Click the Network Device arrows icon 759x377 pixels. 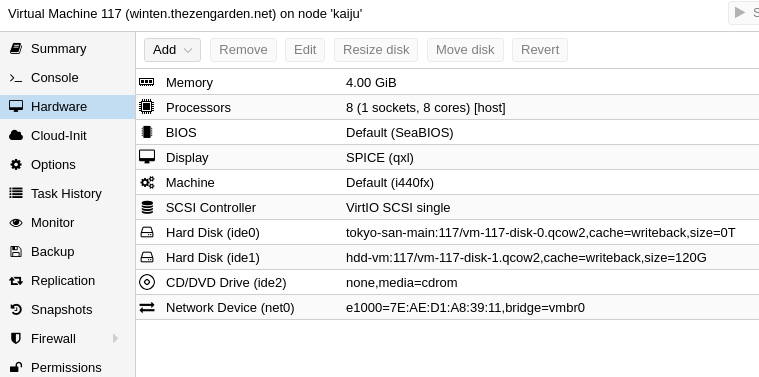[147, 307]
